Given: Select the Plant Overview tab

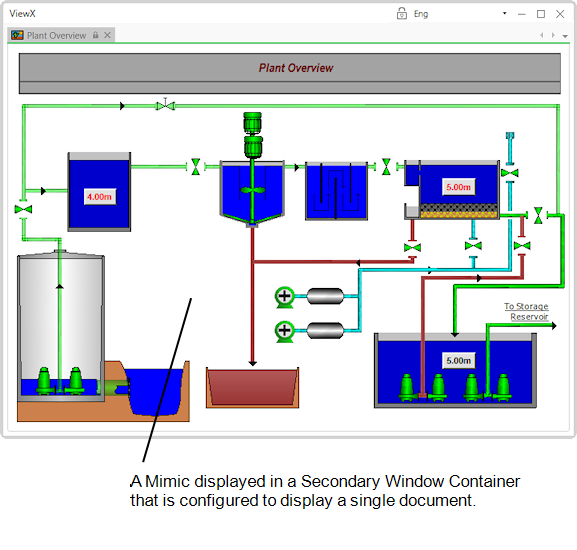Looking at the screenshot, I should pos(56,35).
